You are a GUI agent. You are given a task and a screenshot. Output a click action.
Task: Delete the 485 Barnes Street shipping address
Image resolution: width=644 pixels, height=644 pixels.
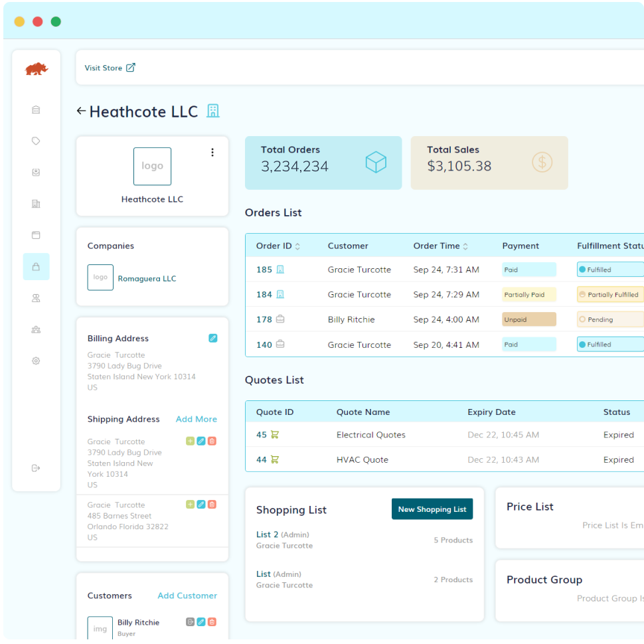[x=212, y=505]
